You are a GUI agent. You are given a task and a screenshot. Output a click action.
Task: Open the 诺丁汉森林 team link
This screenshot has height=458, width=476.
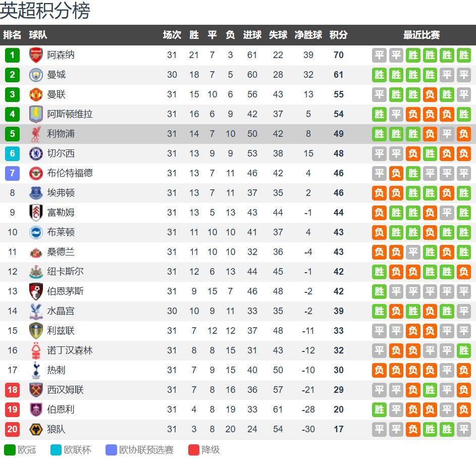[x=70, y=350]
